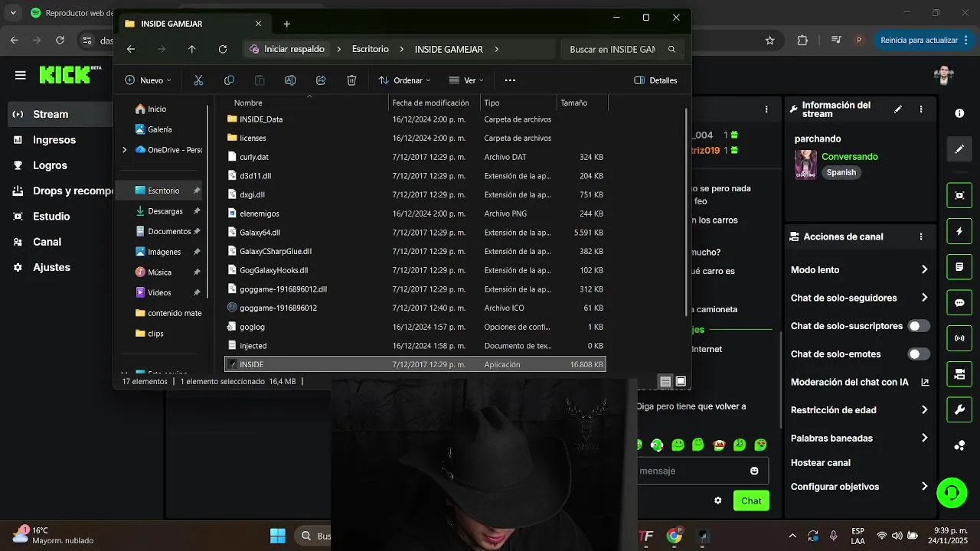This screenshot has height=551, width=980.
Task: Toggle Chat de solo-suscriptores switch
Action: coord(919,326)
